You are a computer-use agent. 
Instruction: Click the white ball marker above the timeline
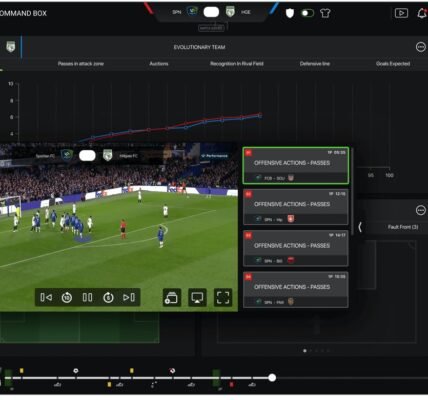(x=76, y=371)
